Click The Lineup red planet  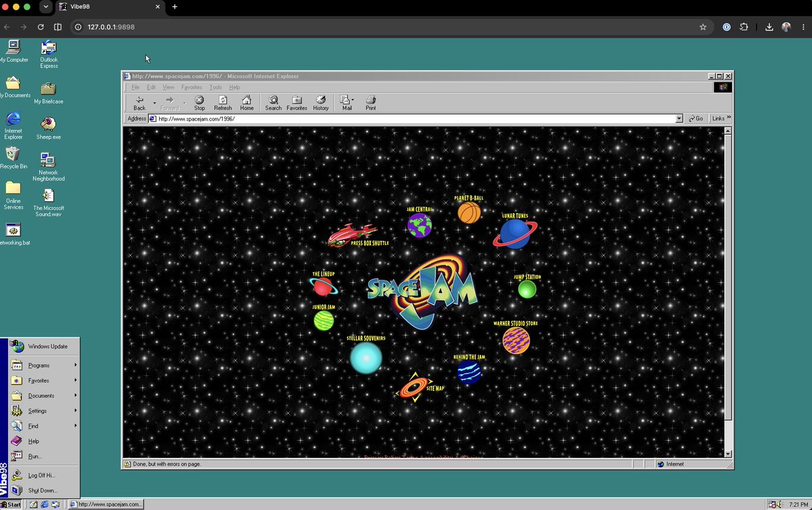click(324, 287)
